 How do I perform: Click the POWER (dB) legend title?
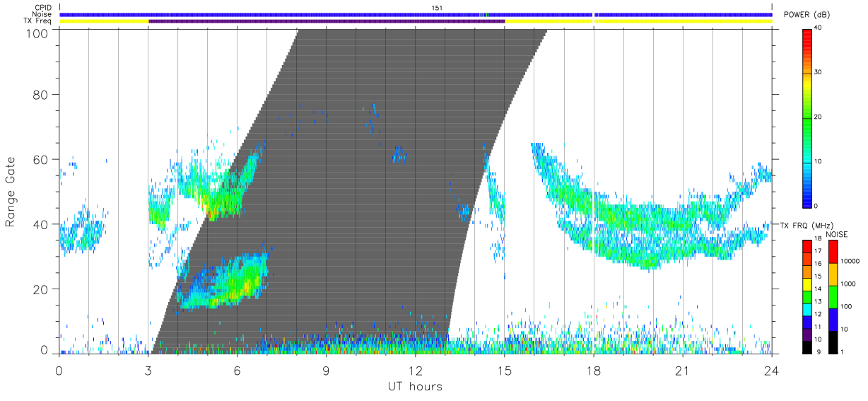tap(807, 16)
